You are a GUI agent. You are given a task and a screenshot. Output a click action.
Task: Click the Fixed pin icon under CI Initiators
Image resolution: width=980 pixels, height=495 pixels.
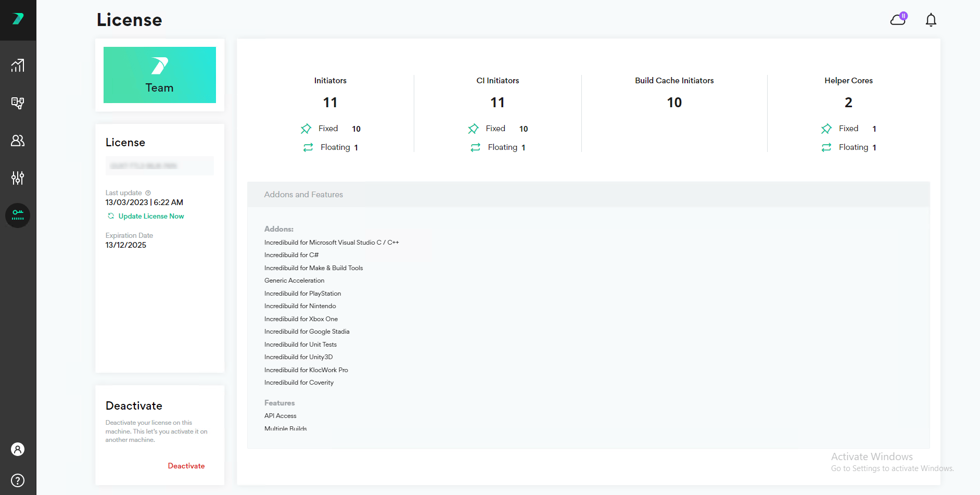pos(473,129)
